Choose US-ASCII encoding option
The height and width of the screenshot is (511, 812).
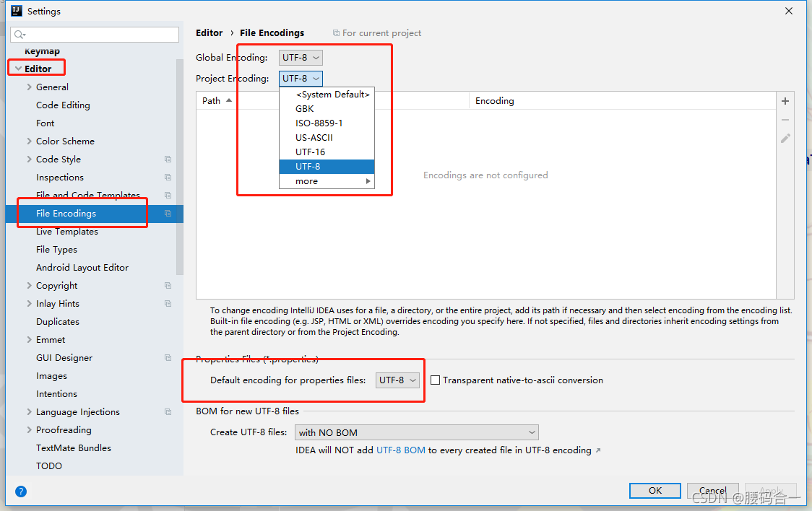pos(327,138)
